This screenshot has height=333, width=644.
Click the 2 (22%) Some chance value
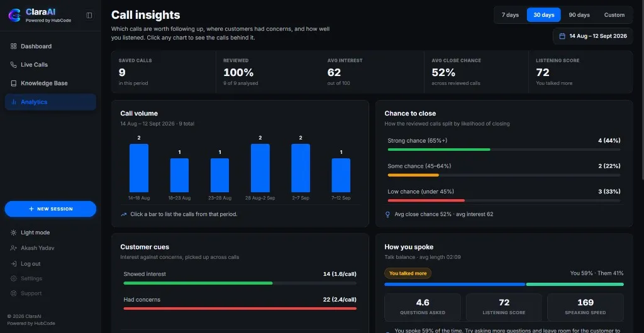[x=609, y=166]
